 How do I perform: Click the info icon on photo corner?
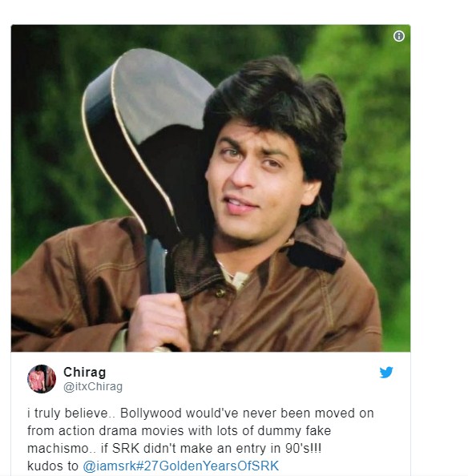398,36
